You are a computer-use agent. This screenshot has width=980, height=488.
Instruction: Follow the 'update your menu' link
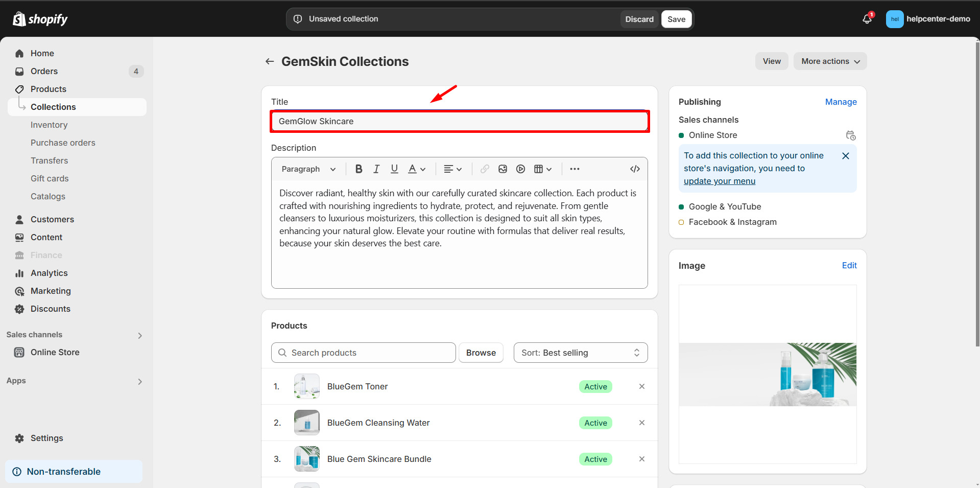coord(719,181)
